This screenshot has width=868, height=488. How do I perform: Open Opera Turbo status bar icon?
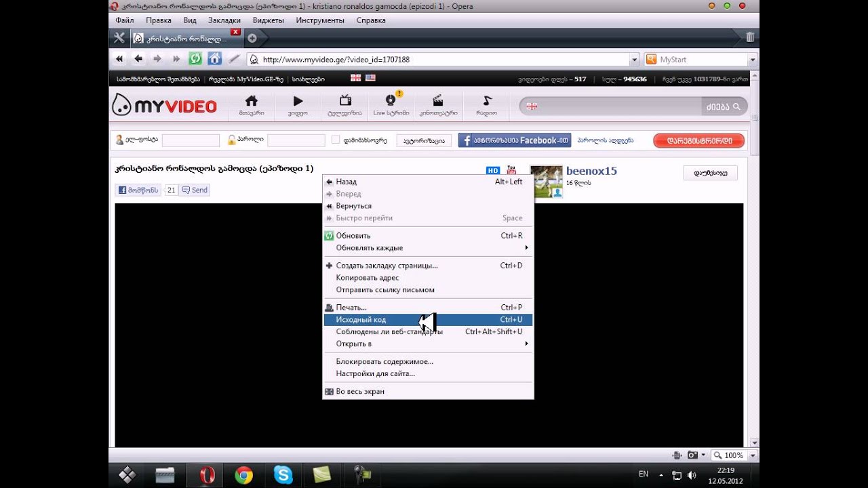(676, 455)
